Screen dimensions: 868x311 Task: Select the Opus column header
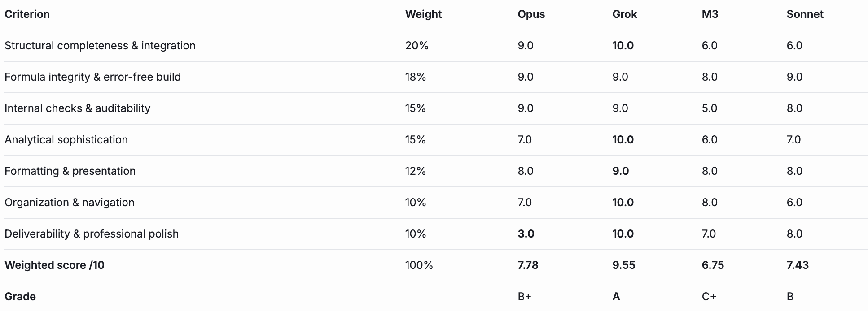(531, 14)
